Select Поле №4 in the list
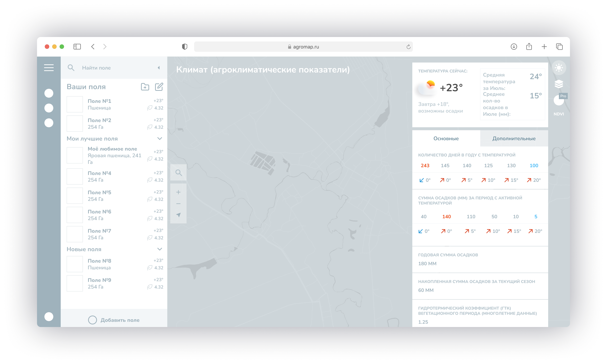The image size is (607, 364). (x=115, y=176)
